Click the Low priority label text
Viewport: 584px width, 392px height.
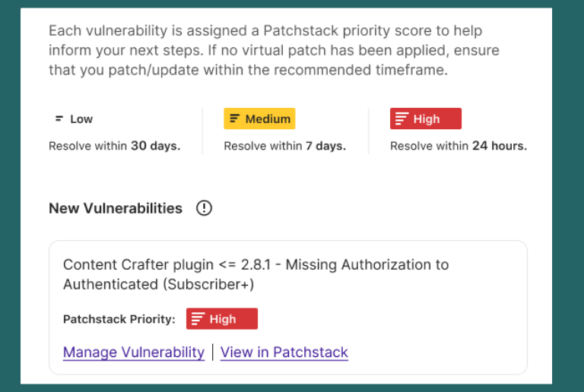81,119
